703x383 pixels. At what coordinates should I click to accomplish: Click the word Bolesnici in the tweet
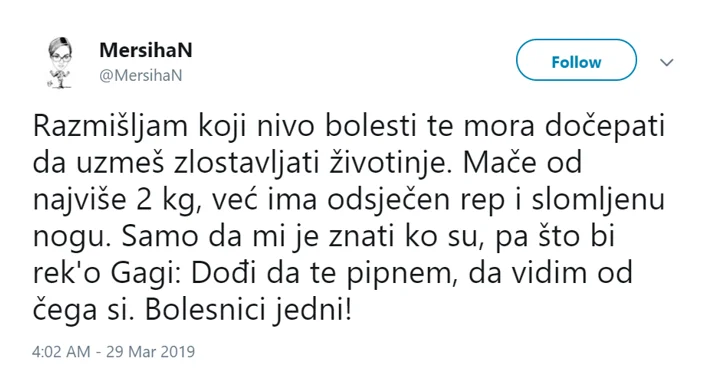click(204, 311)
